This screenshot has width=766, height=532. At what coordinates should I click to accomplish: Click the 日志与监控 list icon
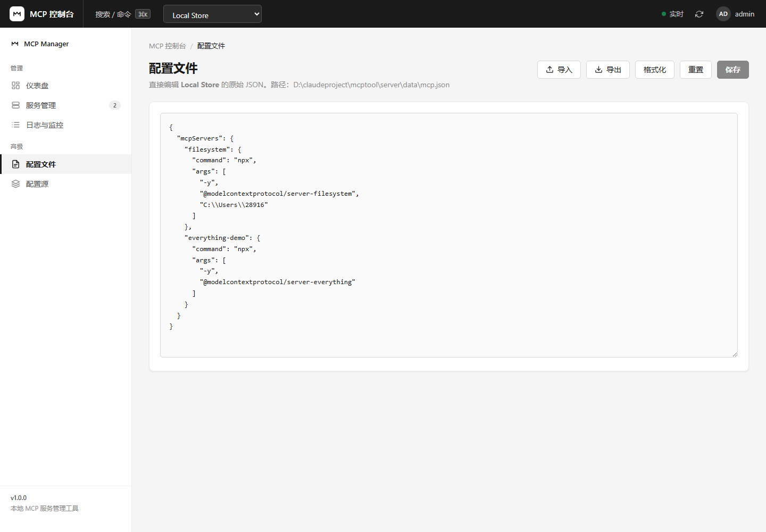coord(15,125)
